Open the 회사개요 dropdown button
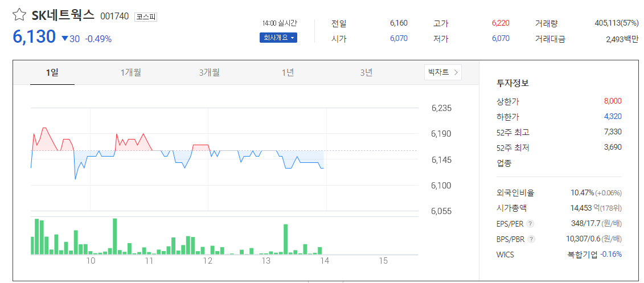 (278, 38)
